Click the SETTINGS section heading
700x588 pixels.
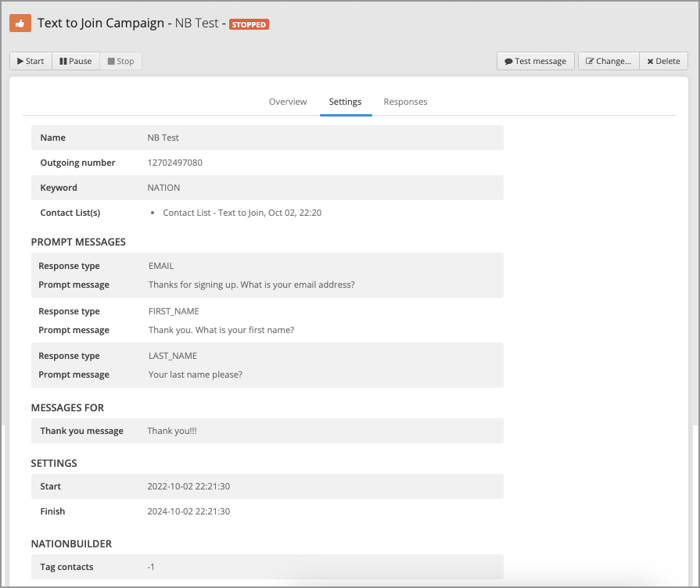tap(54, 463)
